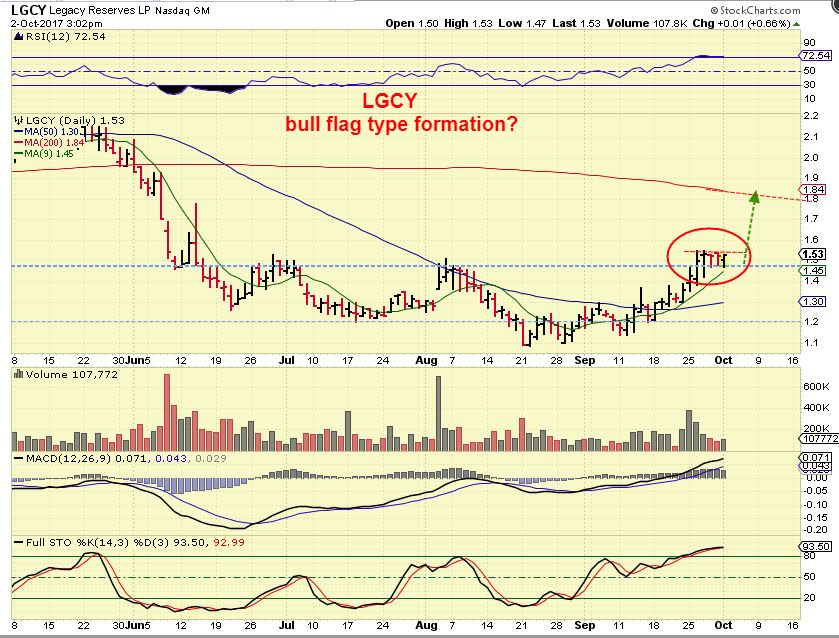
Task: Click the Jul label on the price chart date axis
Action: coord(287,360)
